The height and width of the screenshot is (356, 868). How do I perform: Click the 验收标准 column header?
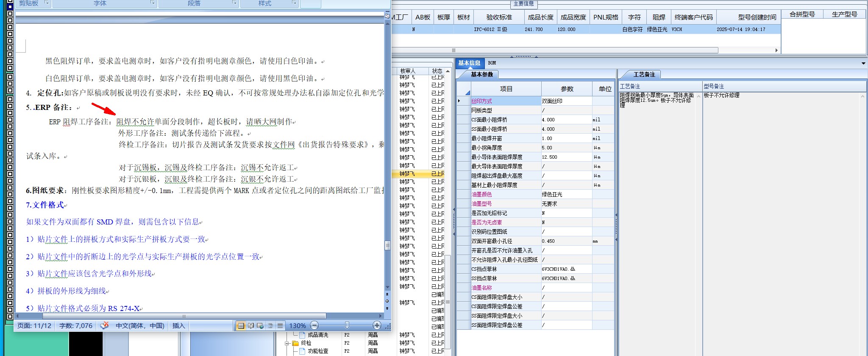point(499,17)
